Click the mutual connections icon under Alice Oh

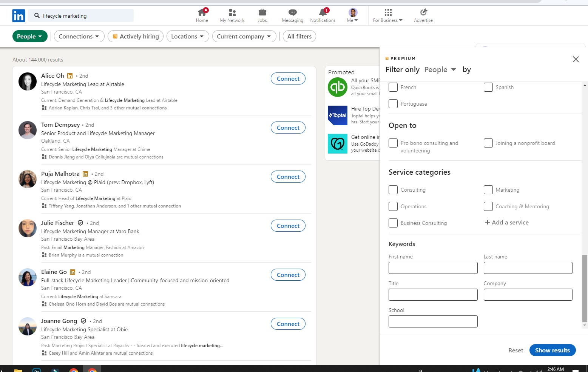[44, 108]
